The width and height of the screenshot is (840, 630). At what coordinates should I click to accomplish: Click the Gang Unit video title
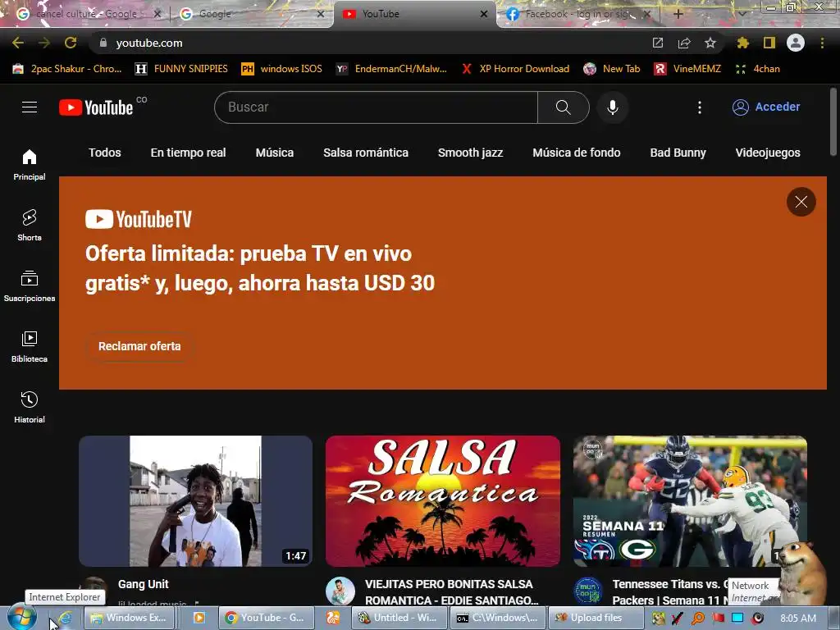143,584
